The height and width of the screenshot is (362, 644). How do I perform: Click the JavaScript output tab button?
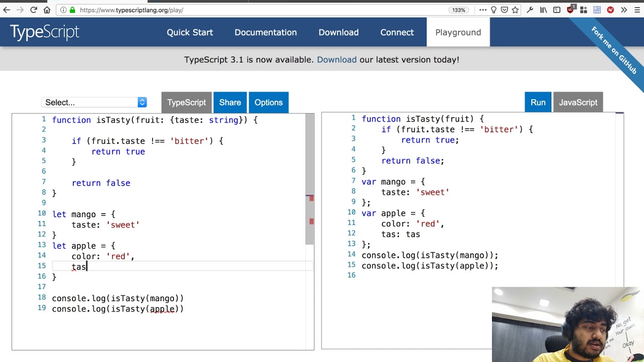point(578,103)
